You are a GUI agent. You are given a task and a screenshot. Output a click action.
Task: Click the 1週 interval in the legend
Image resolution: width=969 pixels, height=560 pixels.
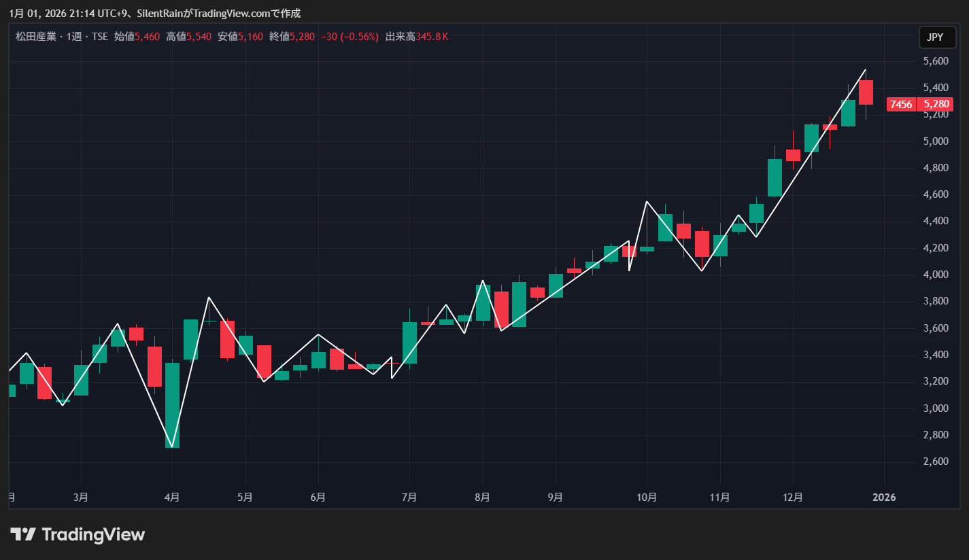[75, 37]
